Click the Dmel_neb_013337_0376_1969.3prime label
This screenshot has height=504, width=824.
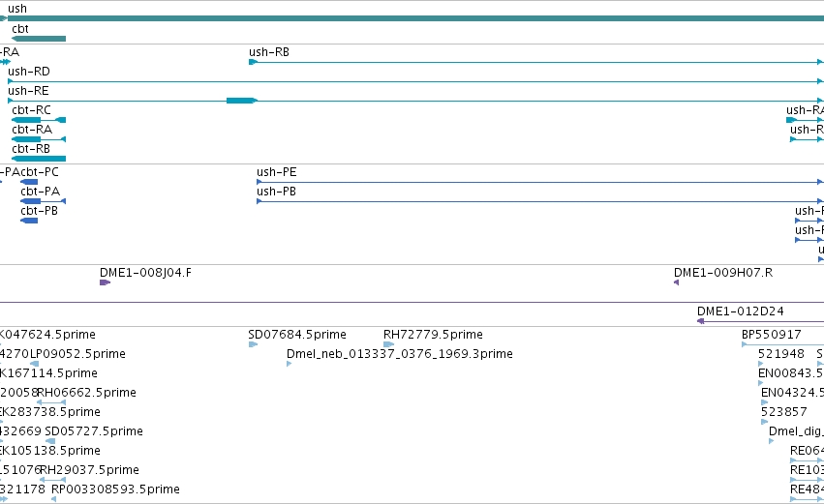click(399, 354)
